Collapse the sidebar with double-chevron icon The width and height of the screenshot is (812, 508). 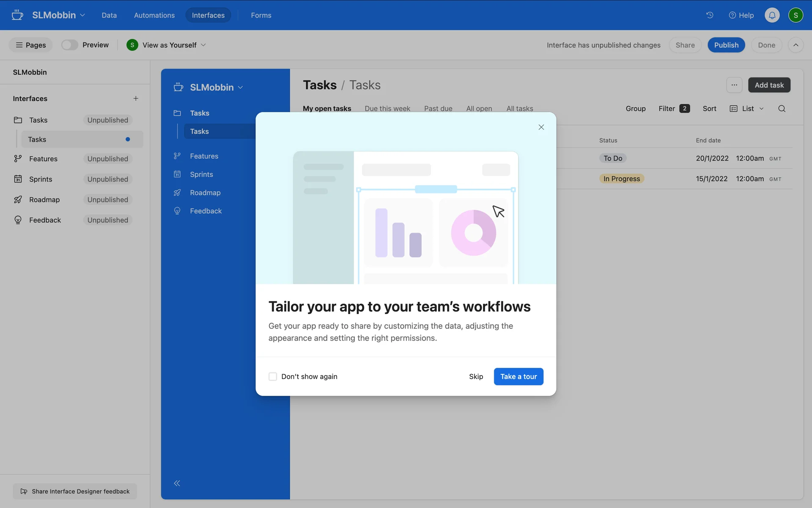177,483
